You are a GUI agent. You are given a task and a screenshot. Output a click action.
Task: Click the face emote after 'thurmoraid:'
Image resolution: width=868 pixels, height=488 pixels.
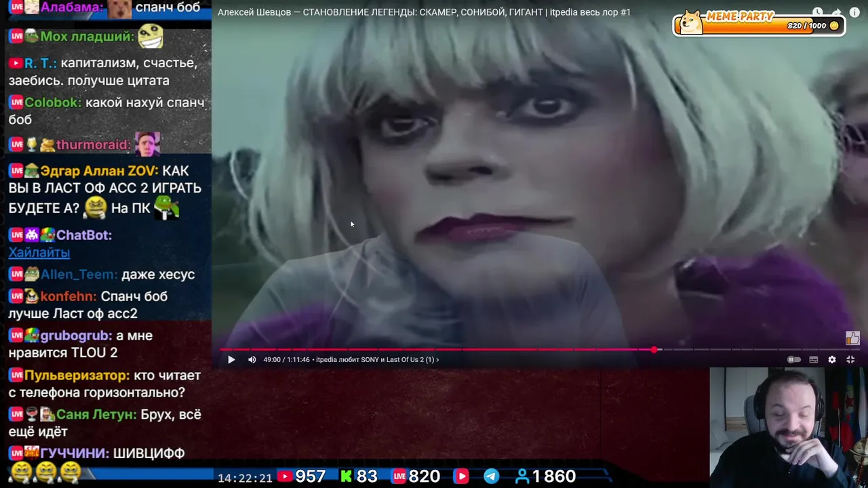[x=147, y=144]
